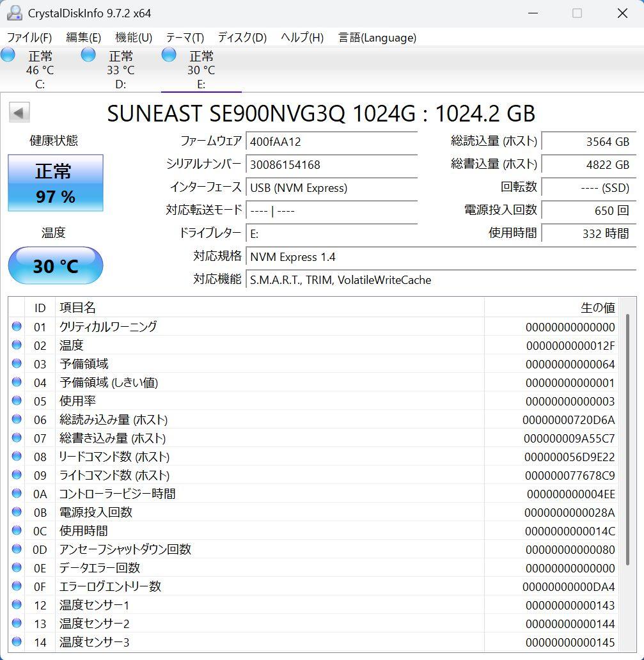Screen dimensions: 644x660
Task: Click the 97 % health gauge value
Action: (55, 197)
